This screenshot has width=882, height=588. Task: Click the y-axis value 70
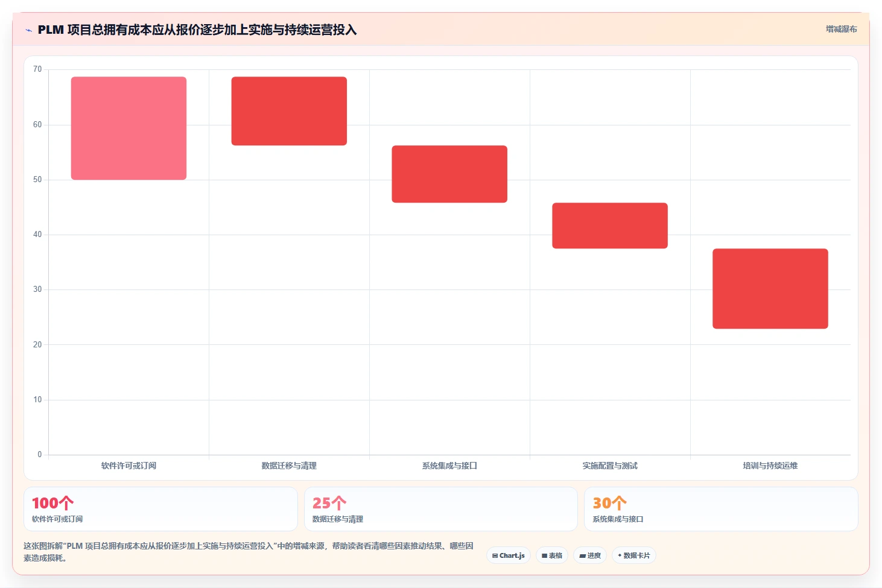pos(37,69)
